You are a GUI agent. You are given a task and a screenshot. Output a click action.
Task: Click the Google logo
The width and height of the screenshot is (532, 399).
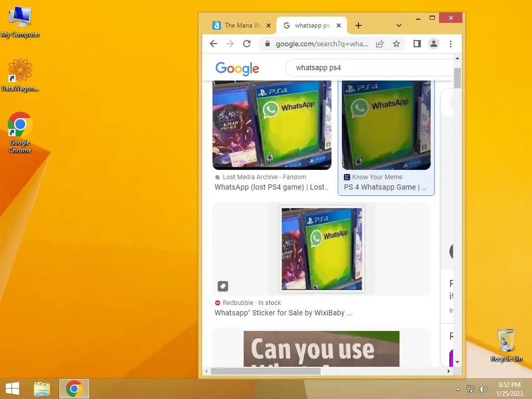[237, 69]
